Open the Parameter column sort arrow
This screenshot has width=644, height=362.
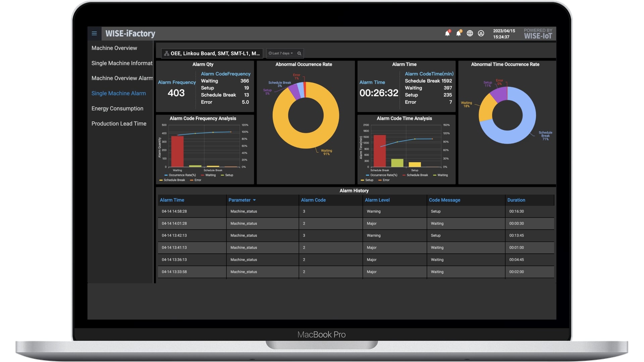[254, 200]
